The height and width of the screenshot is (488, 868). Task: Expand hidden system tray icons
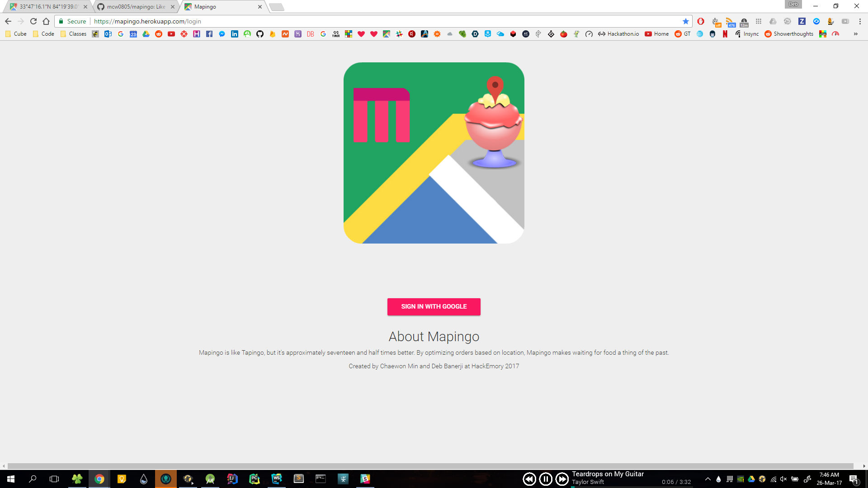[x=708, y=479]
